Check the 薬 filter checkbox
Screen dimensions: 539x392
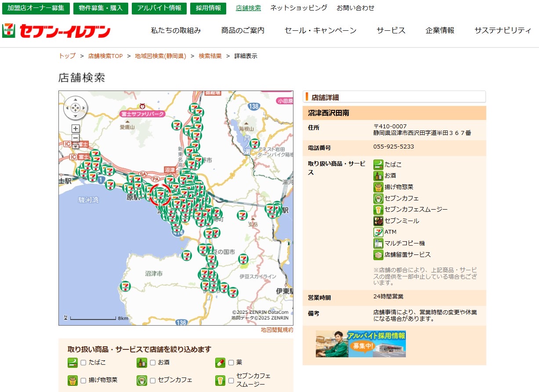click(x=231, y=363)
